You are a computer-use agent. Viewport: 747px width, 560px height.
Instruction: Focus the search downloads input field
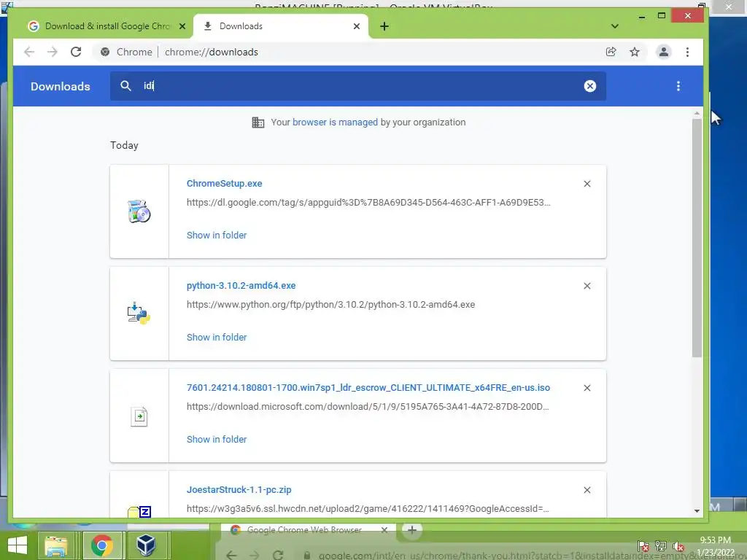pyautogui.click(x=357, y=86)
